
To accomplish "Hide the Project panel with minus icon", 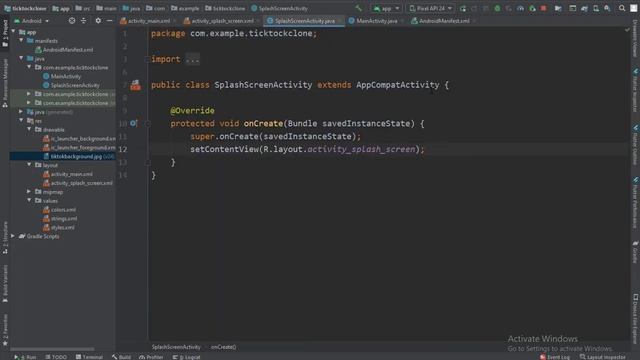I will tap(109, 20).
